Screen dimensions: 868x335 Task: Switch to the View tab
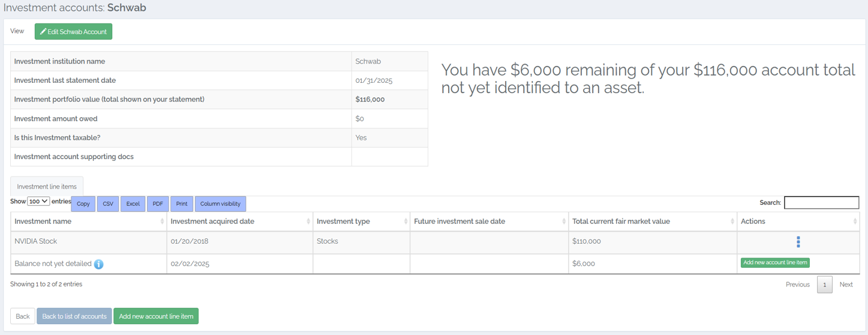[17, 31]
